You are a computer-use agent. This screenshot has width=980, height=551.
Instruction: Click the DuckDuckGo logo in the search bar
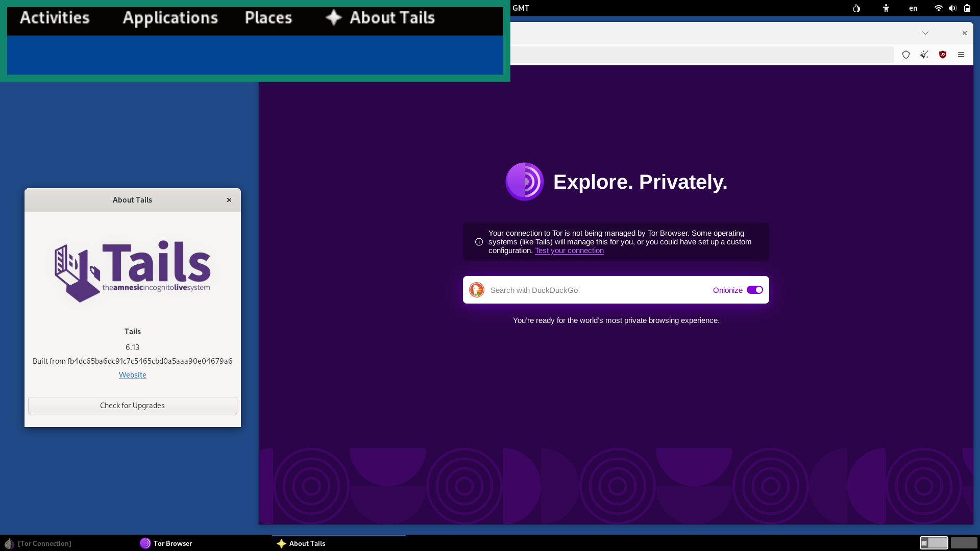pos(476,290)
